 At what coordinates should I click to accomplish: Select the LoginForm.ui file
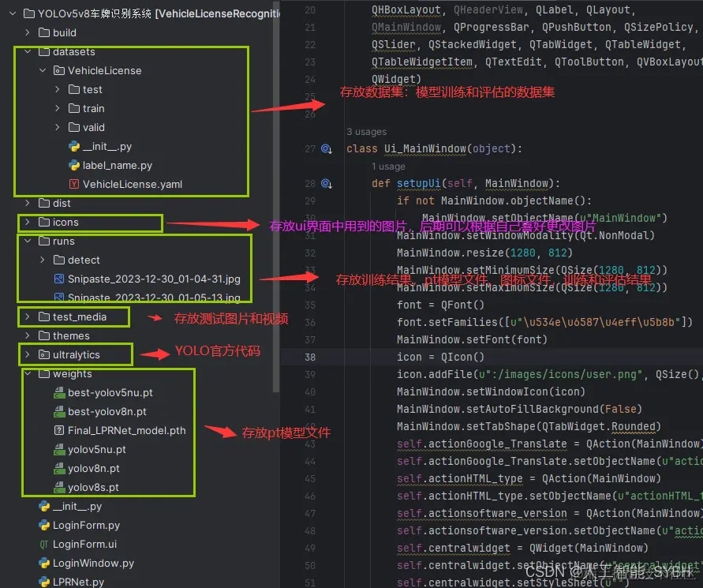(84, 545)
